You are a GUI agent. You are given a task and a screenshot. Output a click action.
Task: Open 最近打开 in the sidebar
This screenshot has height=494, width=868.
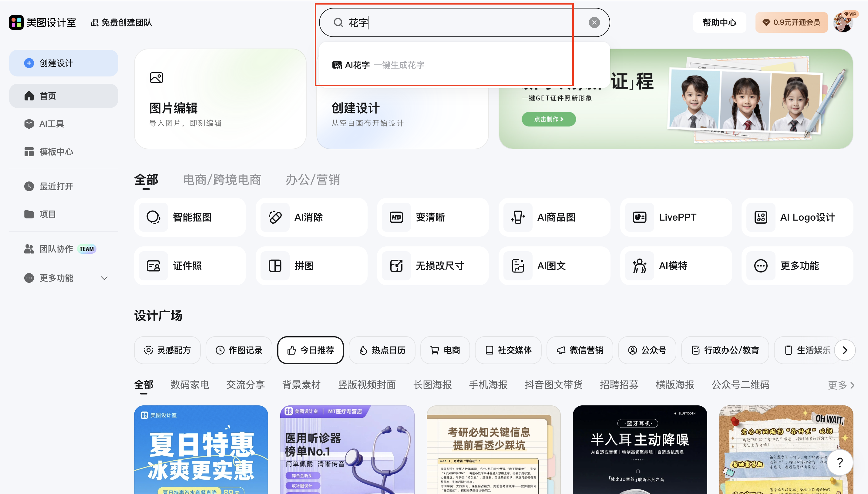coord(64,186)
